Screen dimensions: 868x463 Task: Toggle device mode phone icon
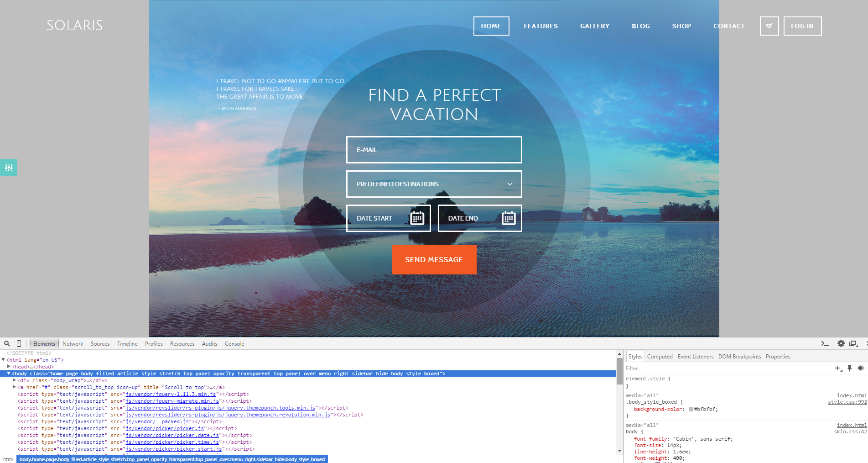pyautogui.click(x=19, y=344)
